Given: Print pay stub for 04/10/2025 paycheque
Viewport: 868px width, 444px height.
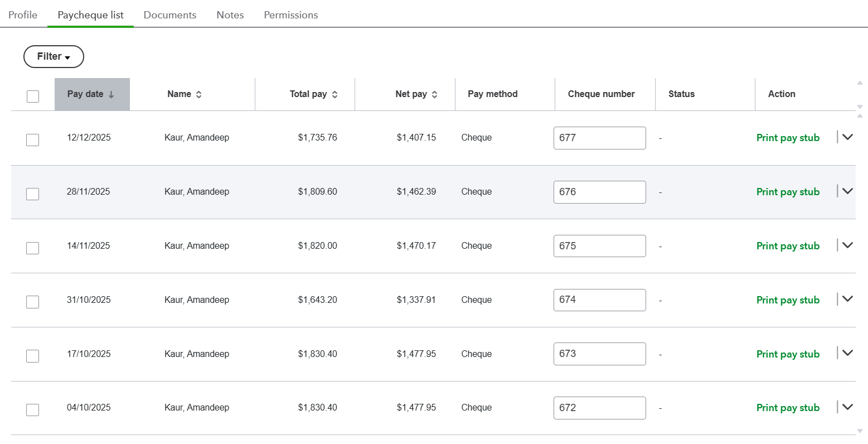Looking at the screenshot, I should point(788,408).
